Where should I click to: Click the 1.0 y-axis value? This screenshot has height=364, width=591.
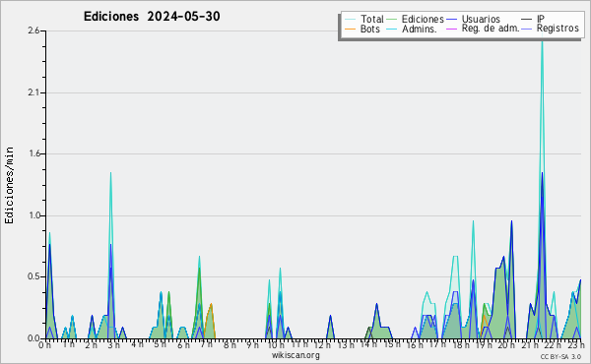pos(33,215)
